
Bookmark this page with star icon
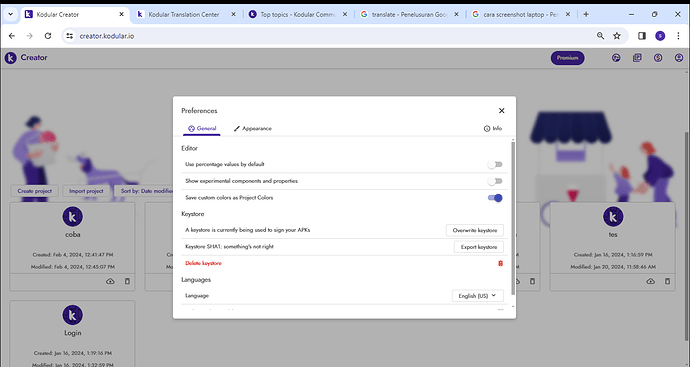(617, 36)
